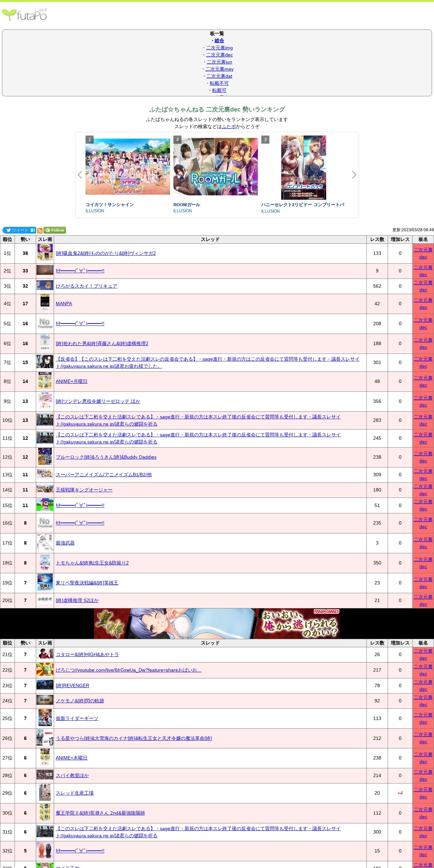Image resolution: width=434 pixels, height=868 pixels.
Task: Click the update timestamp 2023/03/28 08:49
Action: 413,230
